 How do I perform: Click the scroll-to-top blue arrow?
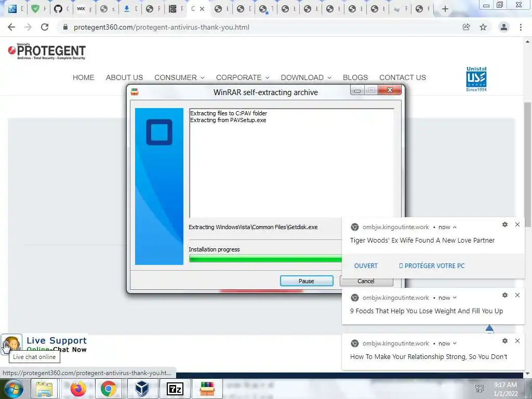coord(489,328)
